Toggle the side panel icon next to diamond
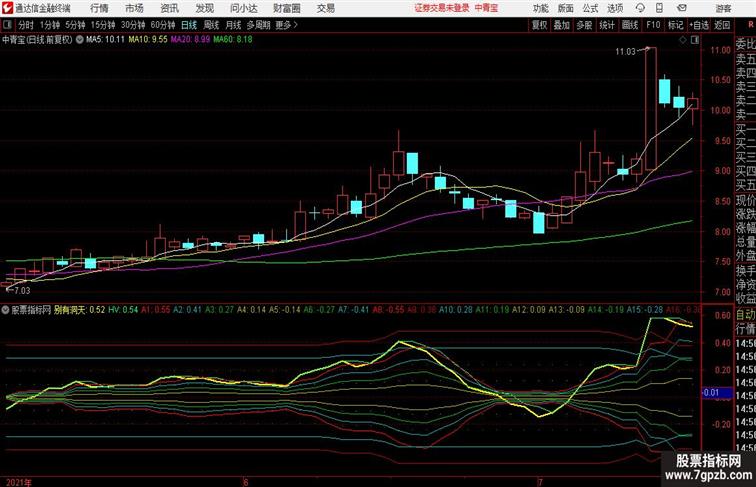The height and width of the screenshot is (487, 756). point(695,40)
